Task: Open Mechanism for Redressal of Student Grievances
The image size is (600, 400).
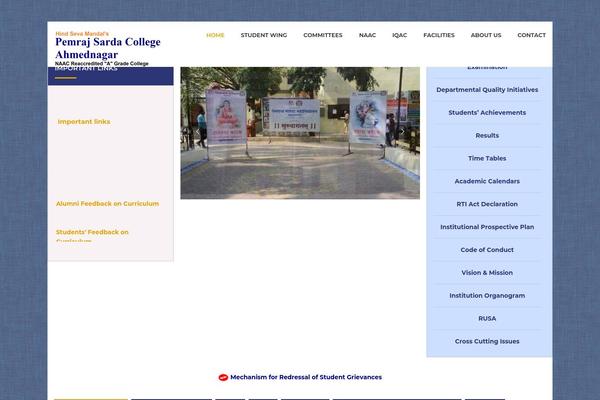Action: (306, 377)
